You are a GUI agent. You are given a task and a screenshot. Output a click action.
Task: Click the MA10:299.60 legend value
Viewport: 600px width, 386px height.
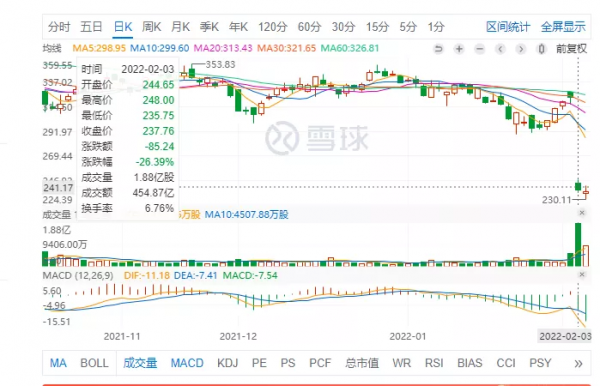[x=160, y=48]
